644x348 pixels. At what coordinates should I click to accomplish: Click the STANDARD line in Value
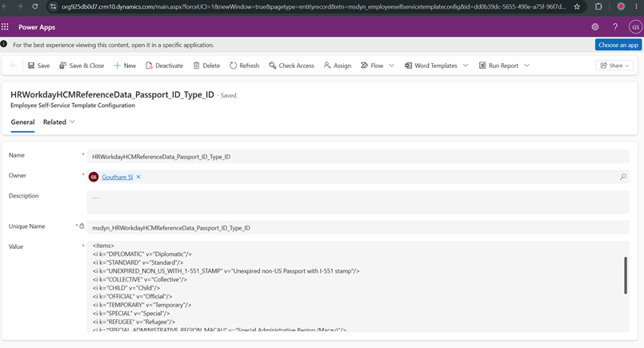click(138, 262)
